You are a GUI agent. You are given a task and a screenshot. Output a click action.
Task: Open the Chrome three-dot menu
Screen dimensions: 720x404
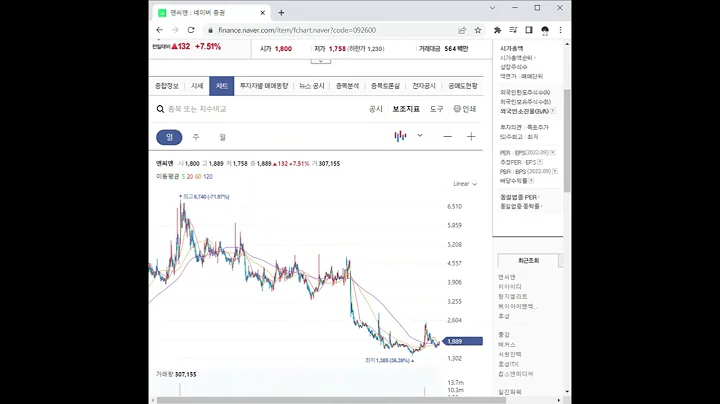pos(560,30)
